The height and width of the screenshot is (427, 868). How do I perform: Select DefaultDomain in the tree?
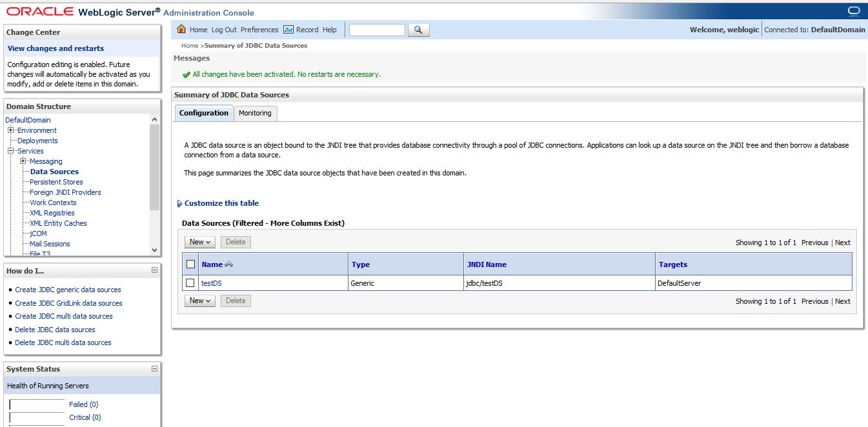(28, 120)
